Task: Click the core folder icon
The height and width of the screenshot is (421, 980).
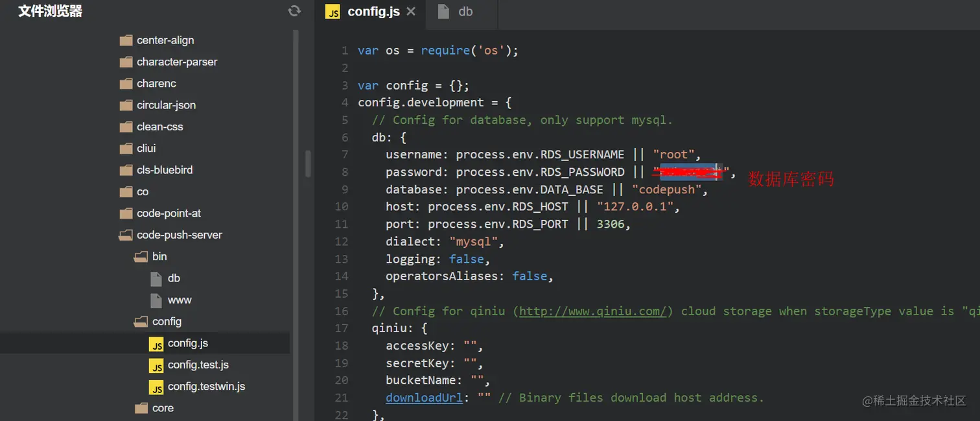Action: click(x=142, y=408)
